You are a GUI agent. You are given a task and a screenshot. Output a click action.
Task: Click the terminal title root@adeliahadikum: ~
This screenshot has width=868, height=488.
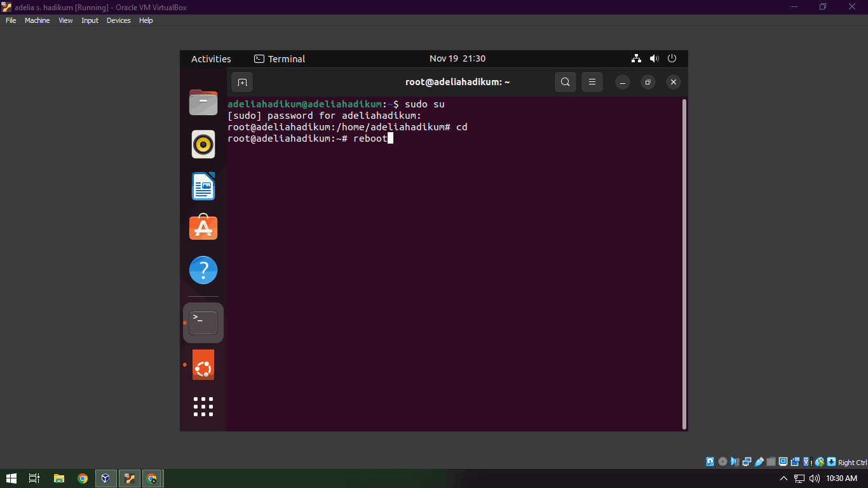458,82
